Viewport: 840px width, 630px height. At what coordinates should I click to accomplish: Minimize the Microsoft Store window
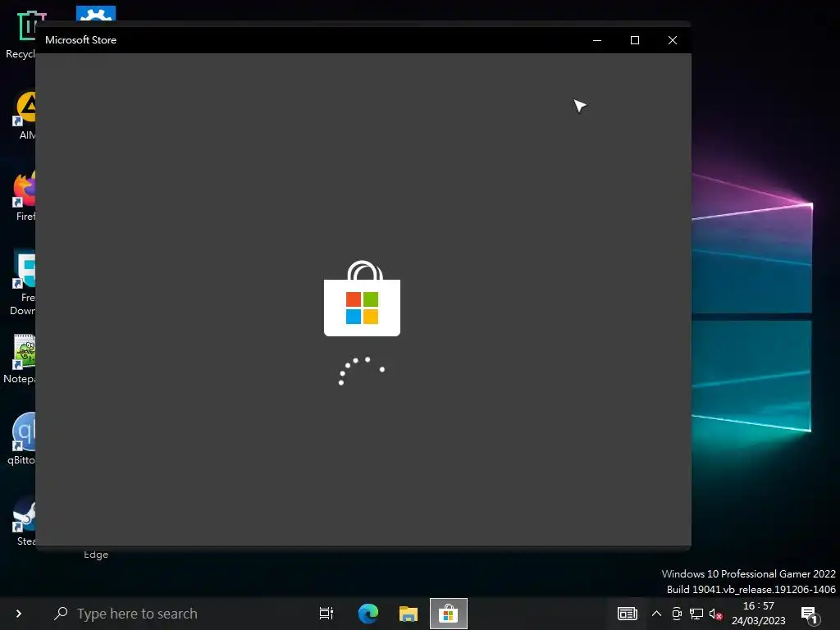coord(597,40)
